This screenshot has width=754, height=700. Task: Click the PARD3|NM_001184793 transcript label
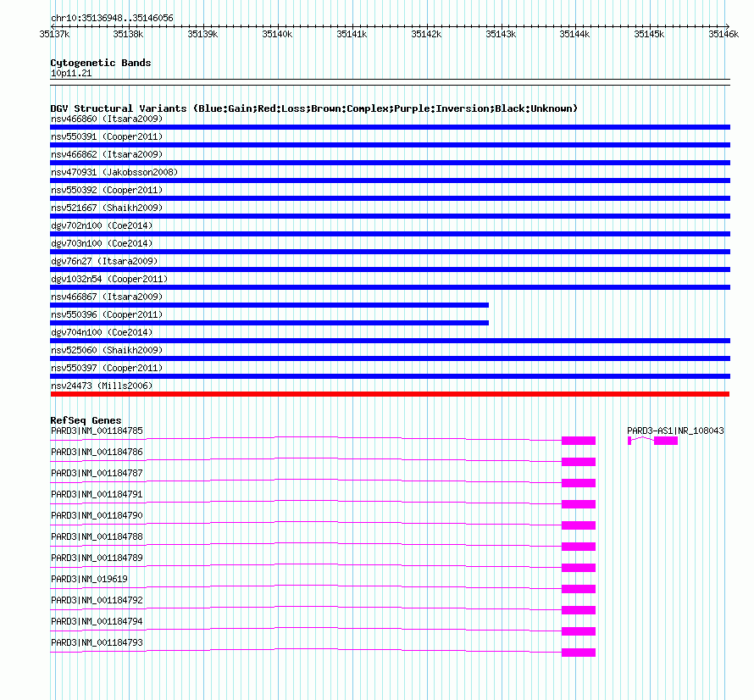(97, 642)
